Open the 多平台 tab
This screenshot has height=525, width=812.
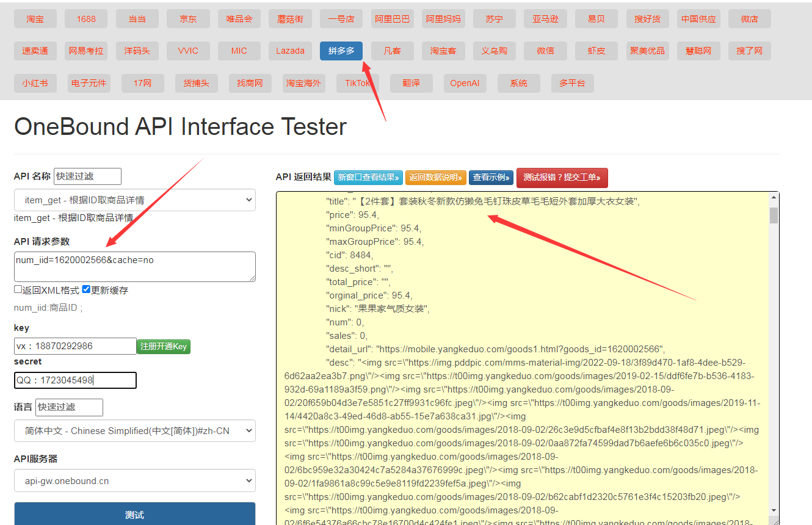click(572, 83)
